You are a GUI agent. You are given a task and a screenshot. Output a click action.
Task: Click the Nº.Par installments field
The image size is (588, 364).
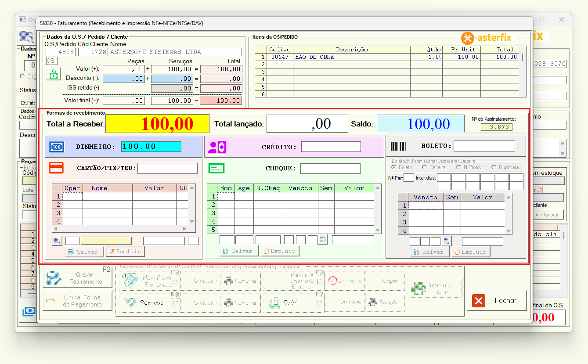tap(409, 178)
